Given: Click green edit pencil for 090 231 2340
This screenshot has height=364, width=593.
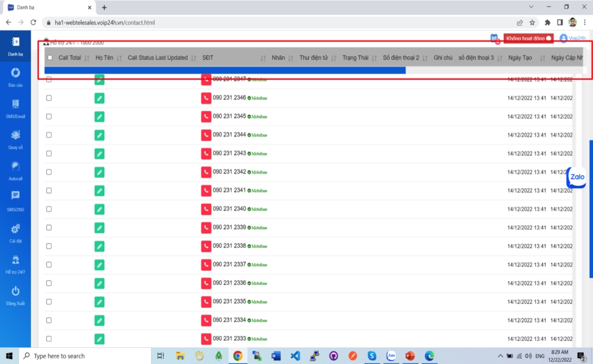Looking at the screenshot, I should pos(100,209).
